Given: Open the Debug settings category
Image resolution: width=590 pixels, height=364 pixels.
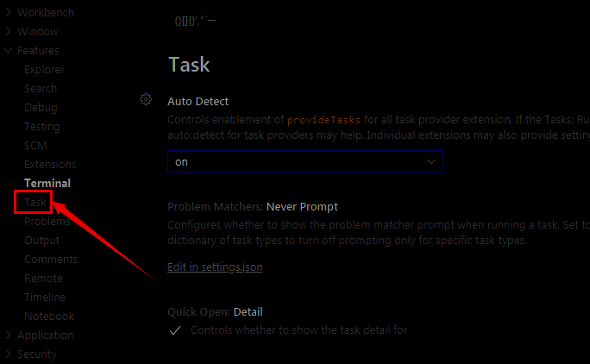Looking at the screenshot, I should (41, 108).
